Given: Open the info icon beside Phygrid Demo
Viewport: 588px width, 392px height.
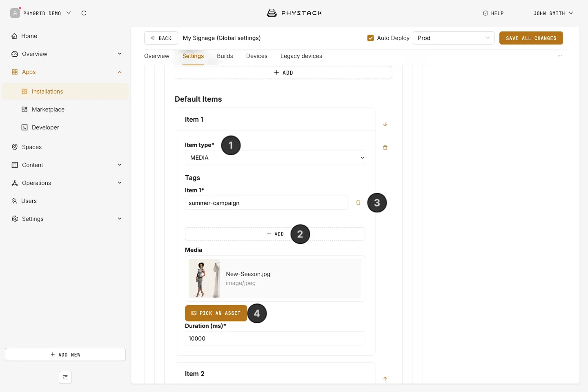Looking at the screenshot, I should point(84,13).
